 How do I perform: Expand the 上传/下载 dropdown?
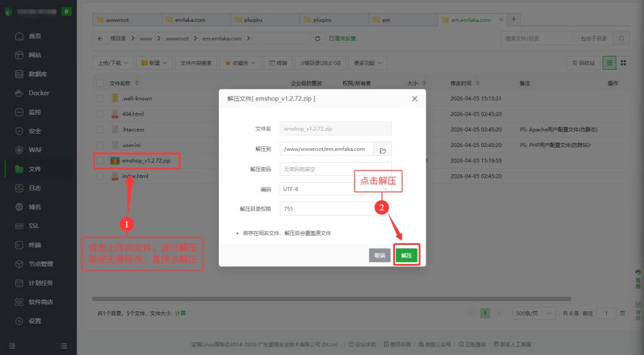click(x=113, y=63)
